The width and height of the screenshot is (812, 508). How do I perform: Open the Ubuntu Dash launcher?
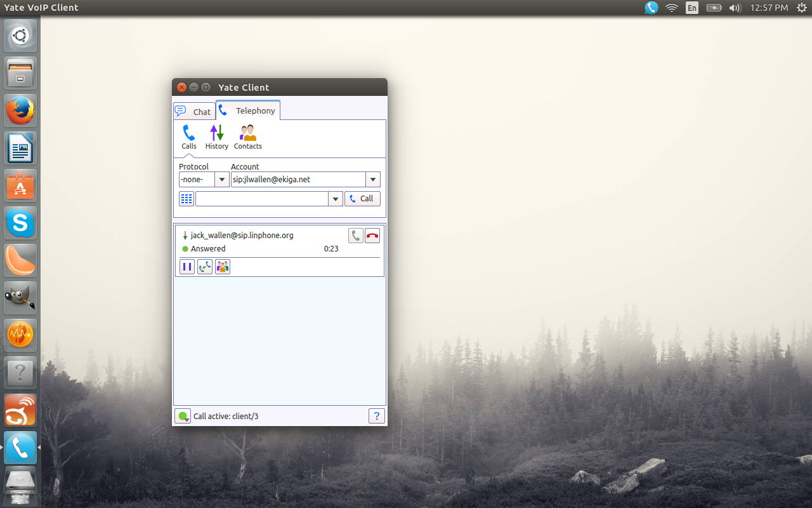pyautogui.click(x=20, y=36)
